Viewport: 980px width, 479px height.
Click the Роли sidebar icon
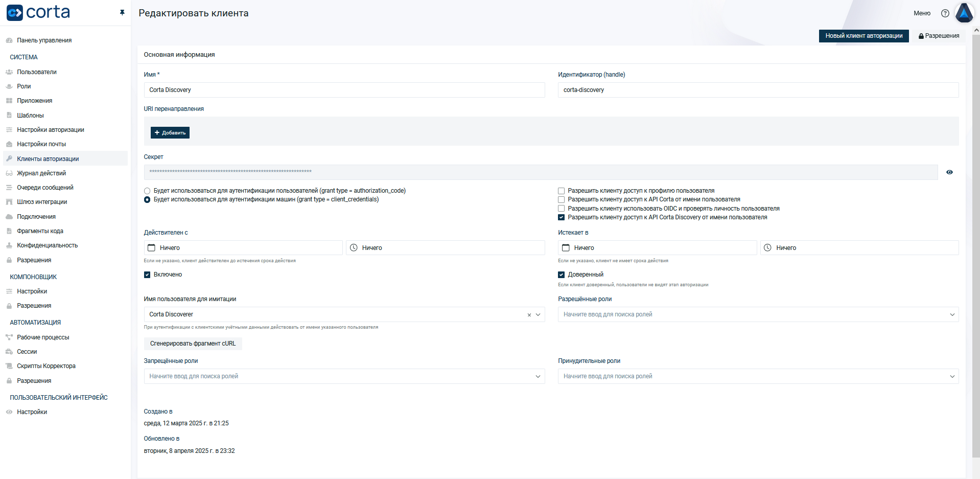[x=9, y=86]
